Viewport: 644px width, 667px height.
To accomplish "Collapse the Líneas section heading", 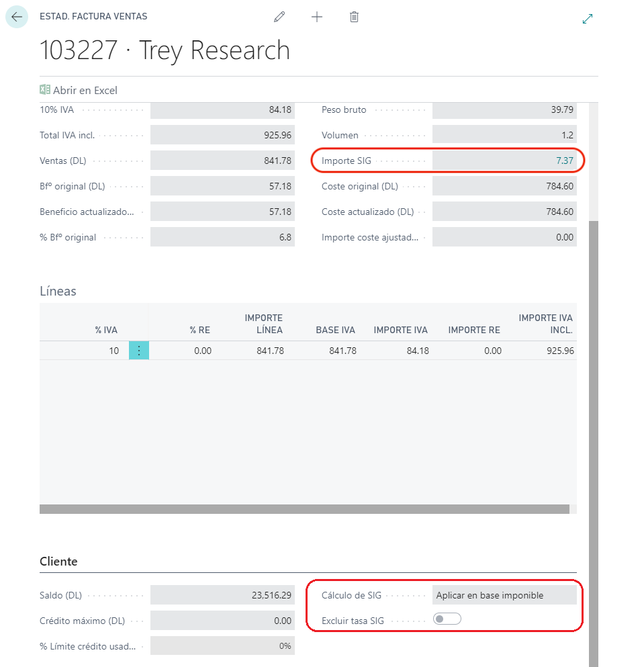I will [x=58, y=292].
